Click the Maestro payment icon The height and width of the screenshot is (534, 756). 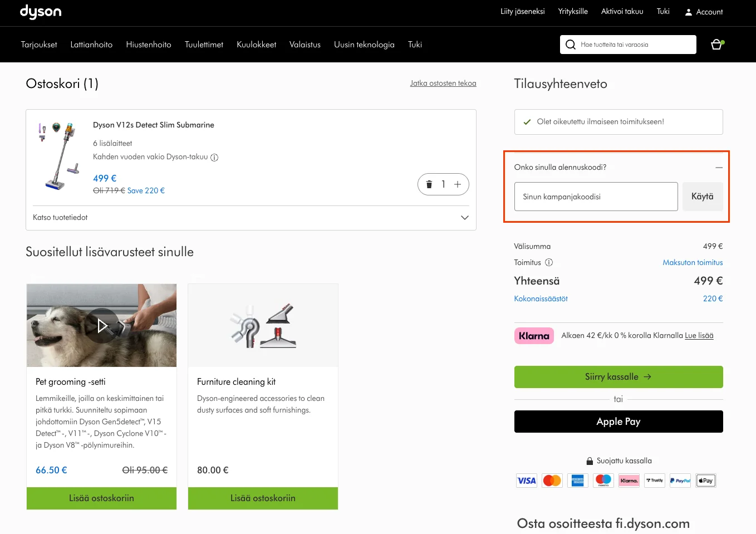point(603,481)
